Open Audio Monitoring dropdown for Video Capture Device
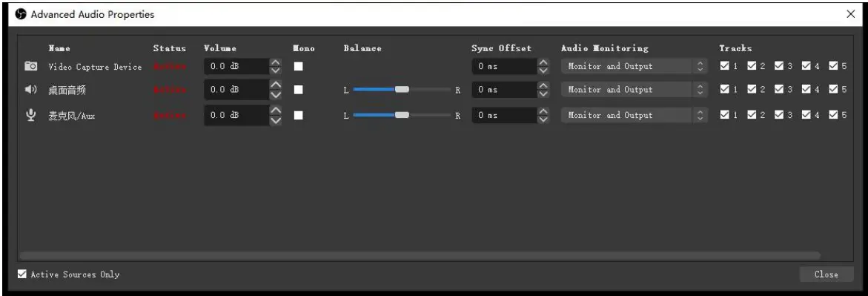The image size is (868, 296). 634,67
